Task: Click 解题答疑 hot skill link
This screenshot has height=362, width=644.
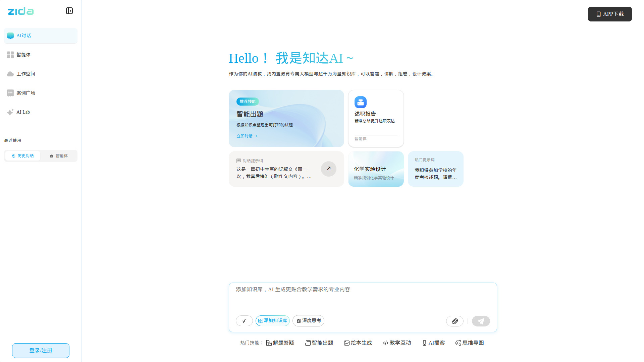Action: (280, 343)
